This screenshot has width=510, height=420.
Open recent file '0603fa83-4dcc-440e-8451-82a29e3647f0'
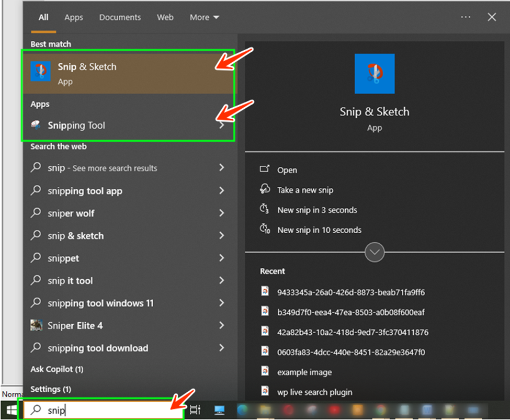click(351, 353)
